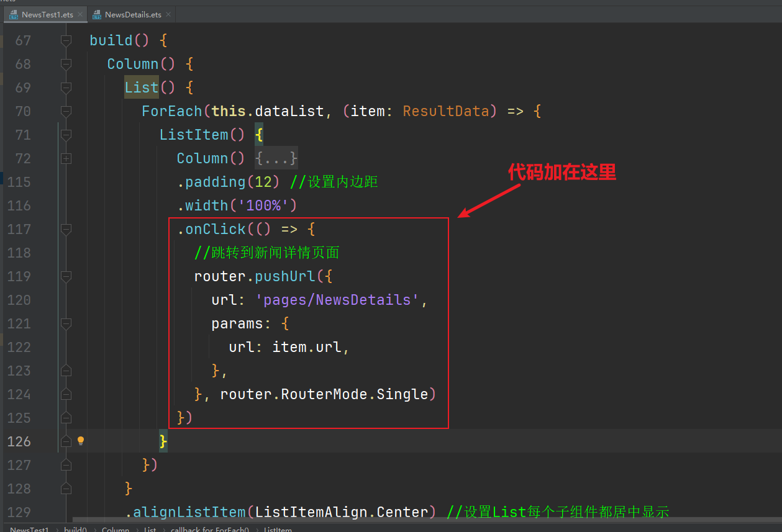Click ".width('100%')" on line 116
The width and height of the screenshot is (782, 532).
(x=238, y=205)
